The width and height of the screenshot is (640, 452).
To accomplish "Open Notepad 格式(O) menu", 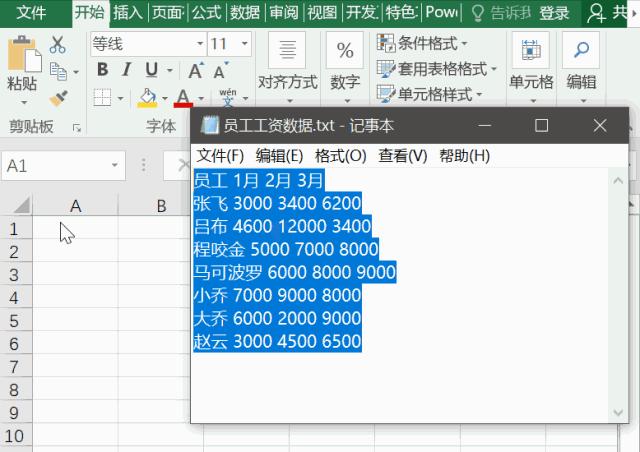I will tap(341, 156).
